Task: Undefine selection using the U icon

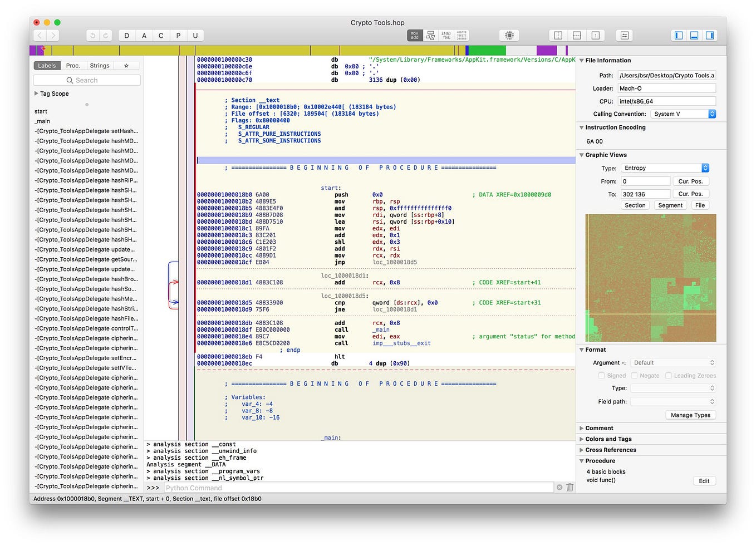Action: pos(195,35)
